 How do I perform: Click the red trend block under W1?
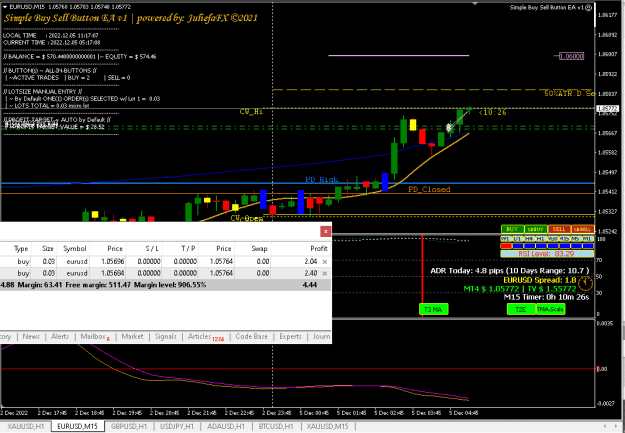pyautogui.click(x=505, y=246)
